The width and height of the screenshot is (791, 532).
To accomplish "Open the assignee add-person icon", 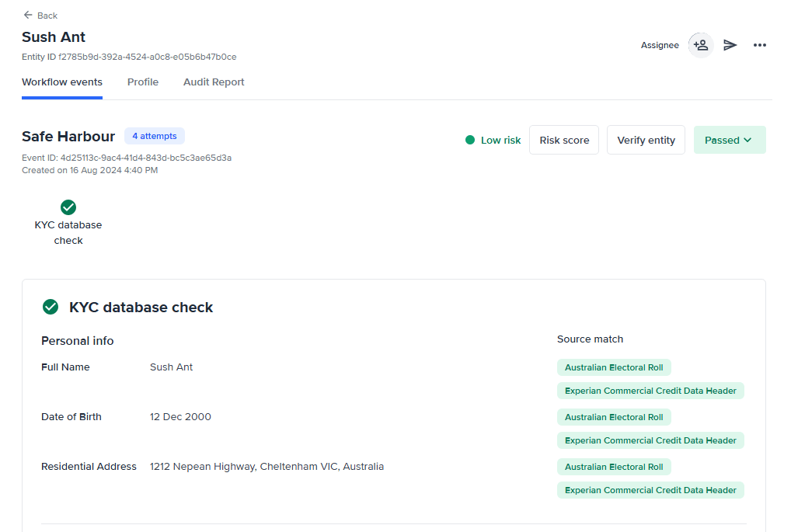I will 701,45.
